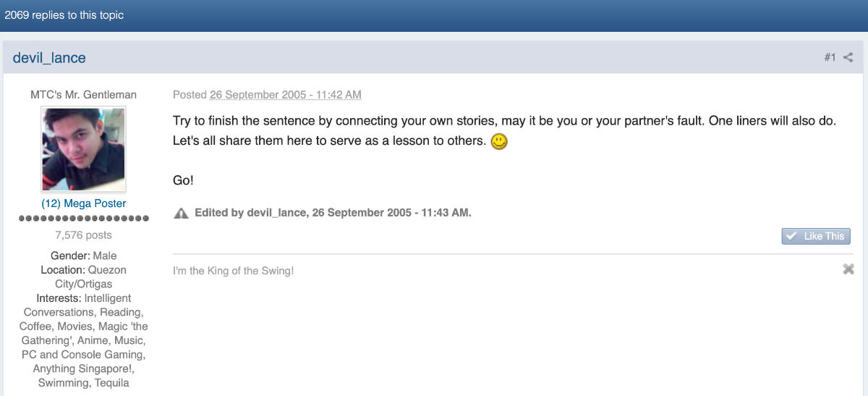Click the 7,576 posts count
Image resolution: width=868 pixels, height=396 pixels.
(84, 235)
